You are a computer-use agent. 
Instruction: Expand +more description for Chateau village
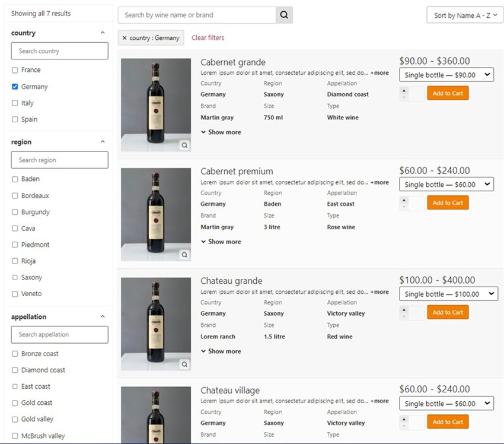[379, 401]
